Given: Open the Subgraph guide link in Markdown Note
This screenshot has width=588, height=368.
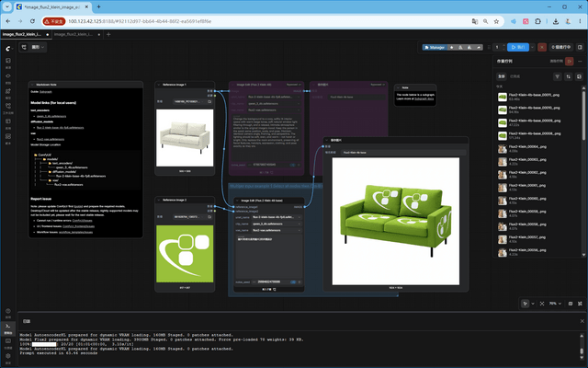Looking at the screenshot, I should [46, 92].
